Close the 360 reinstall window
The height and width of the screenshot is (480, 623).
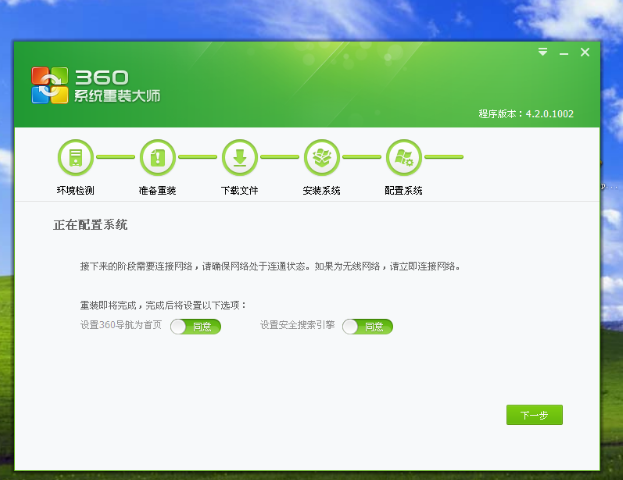[585, 52]
